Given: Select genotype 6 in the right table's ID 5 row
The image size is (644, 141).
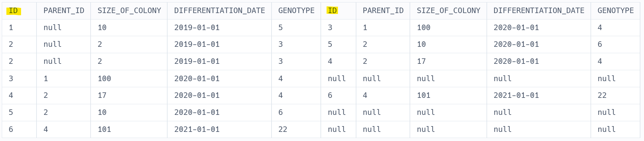Looking at the screenshot, I should coord(600,44).
